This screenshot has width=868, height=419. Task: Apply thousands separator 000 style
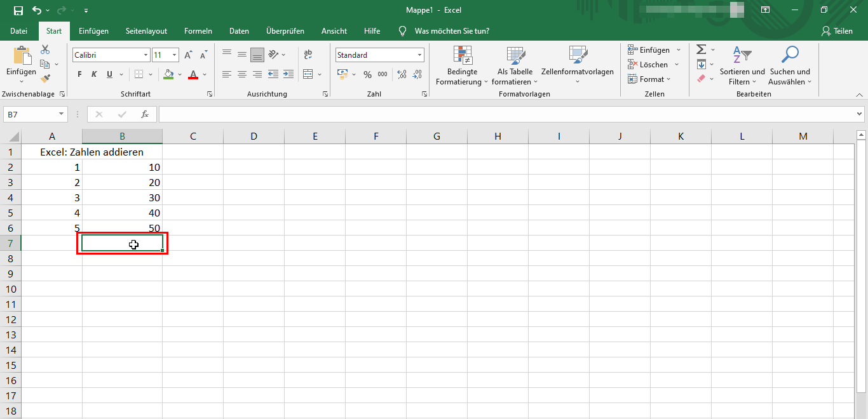383,74
